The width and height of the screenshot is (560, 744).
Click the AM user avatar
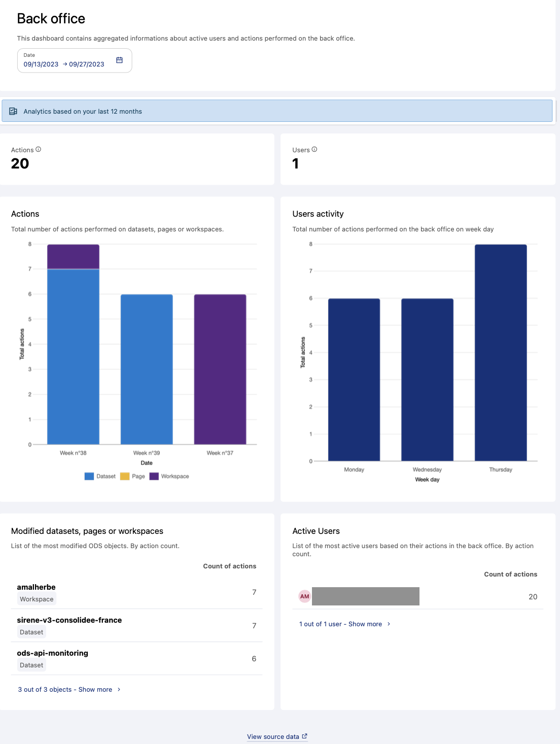tap(304, 596)
